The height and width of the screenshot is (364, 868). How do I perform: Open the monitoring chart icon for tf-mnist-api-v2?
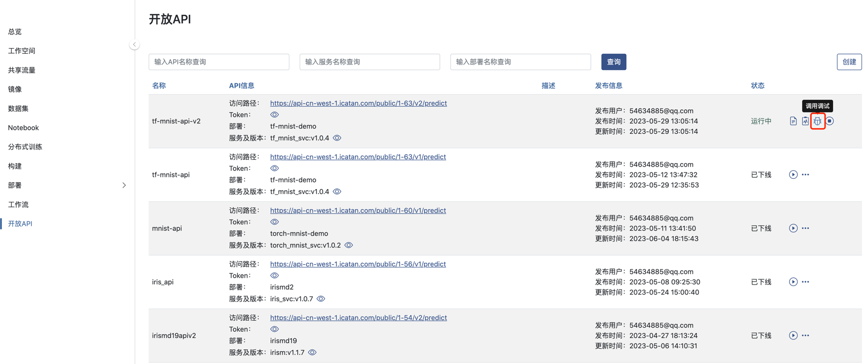coord(805,121)
